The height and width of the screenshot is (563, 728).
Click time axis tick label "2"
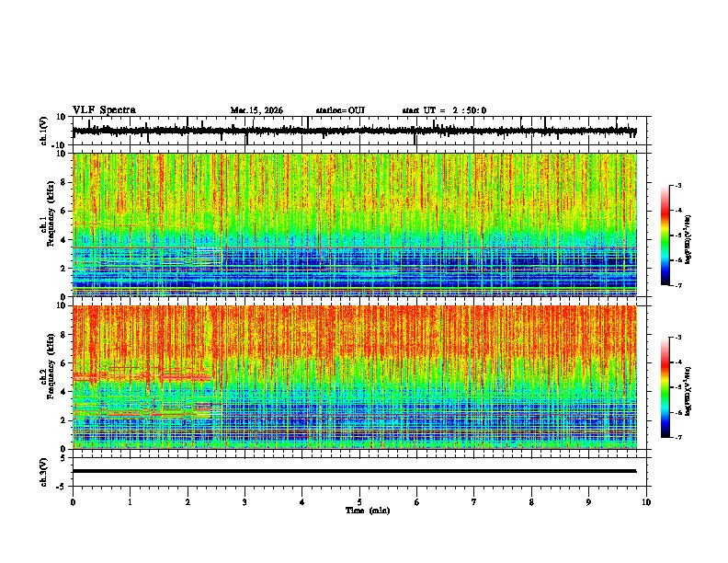[x=188, y=502]
